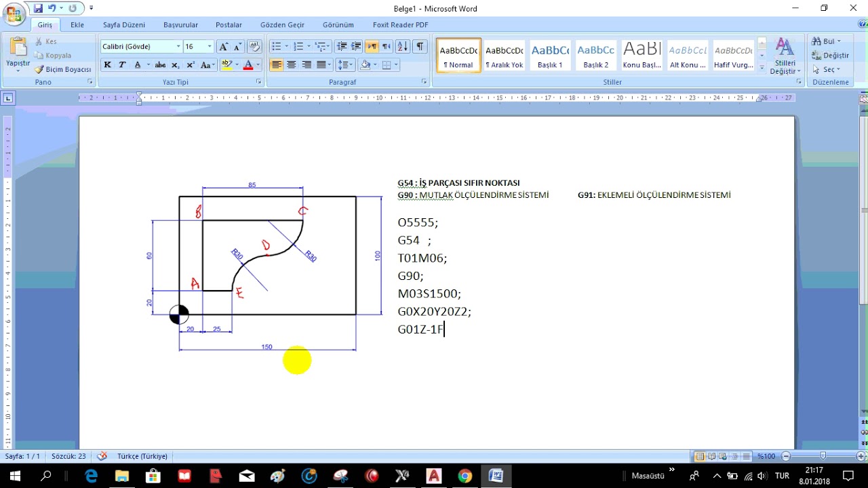Open AutoCAD from the taskbar
The image size is (868, 488).
pos(433,476)
